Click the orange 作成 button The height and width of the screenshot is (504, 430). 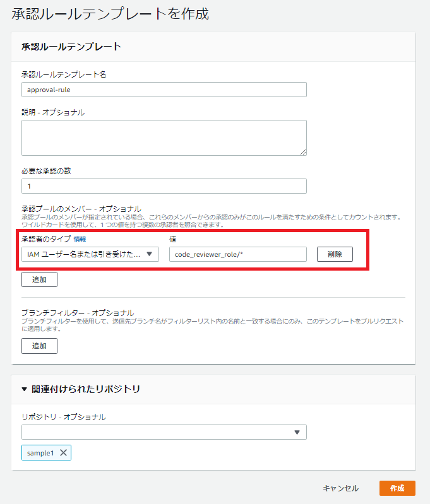(397, 488)
